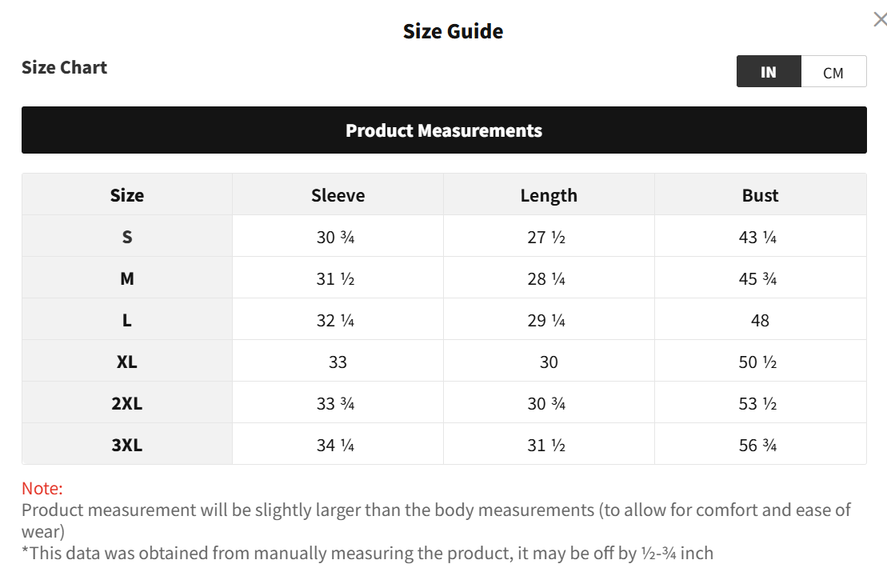This screenshot has width=887, height=588.
Task: Click the Size Guide title
Action: [453, 31]
